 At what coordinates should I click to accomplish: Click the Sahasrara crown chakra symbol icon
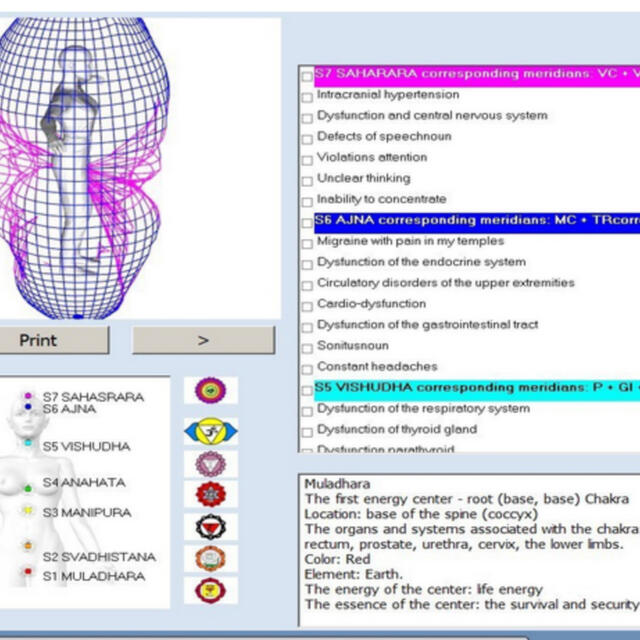pos(211,391)
